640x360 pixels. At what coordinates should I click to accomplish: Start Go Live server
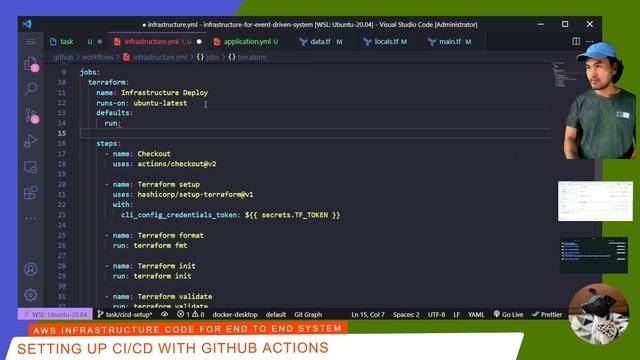[x=509, y=314]
